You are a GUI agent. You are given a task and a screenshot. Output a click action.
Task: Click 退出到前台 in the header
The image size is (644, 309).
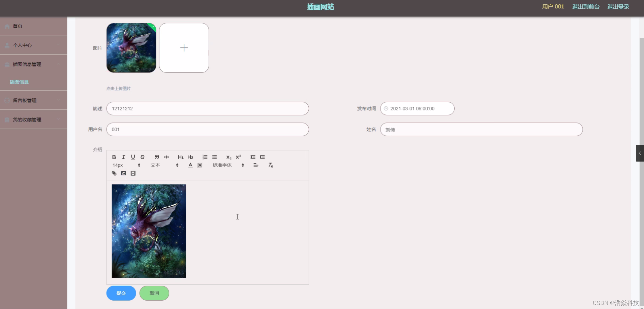pyautogui.click(x=586, y=7)
